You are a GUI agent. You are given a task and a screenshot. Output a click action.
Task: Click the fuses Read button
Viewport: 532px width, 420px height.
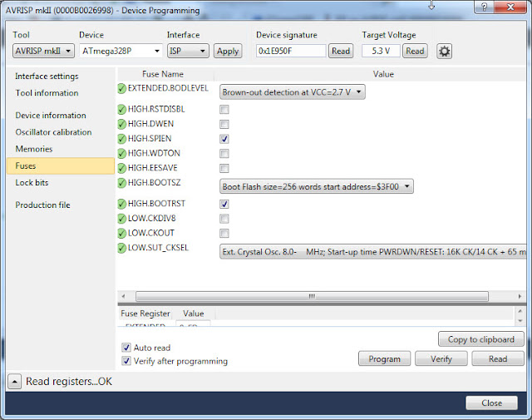498,358
